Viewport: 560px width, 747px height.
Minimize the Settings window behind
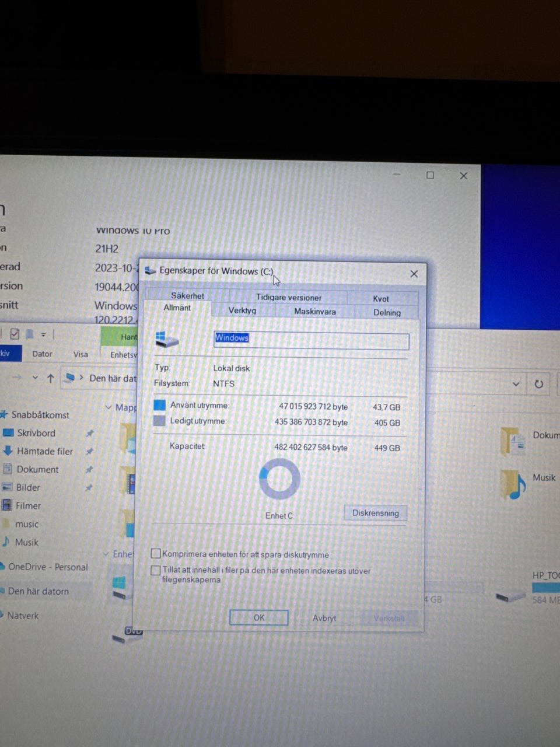tap(397, 174)
